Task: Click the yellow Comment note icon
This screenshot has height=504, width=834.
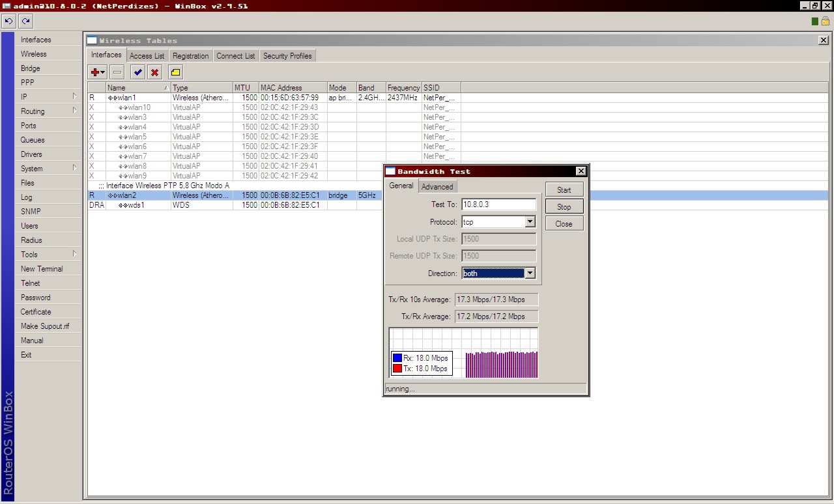Action: [175, 72]
